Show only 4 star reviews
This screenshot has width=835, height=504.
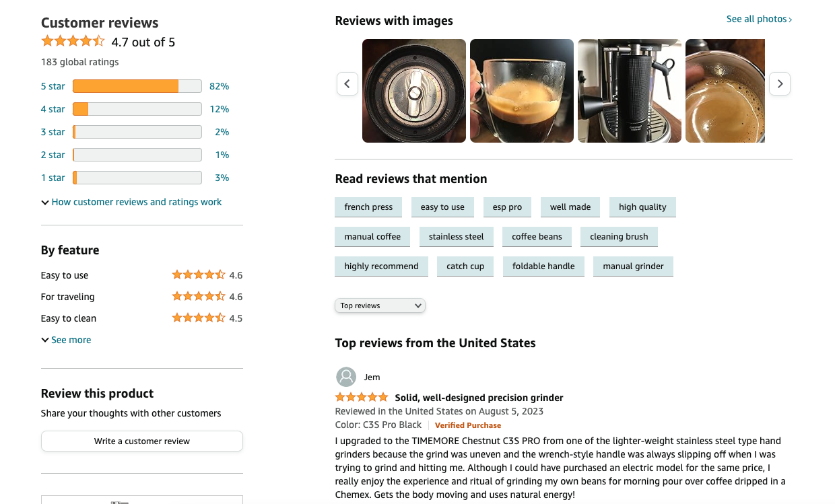(x=53, y=109)
